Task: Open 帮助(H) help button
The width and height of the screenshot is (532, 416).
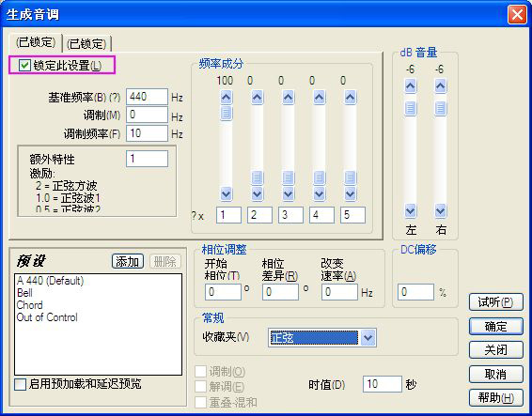Action: click(495, 398)
